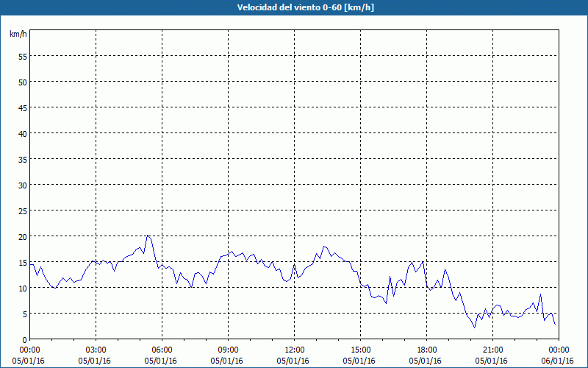Click the y-axis value 15

pyautogui.click(x=23, y=262)
